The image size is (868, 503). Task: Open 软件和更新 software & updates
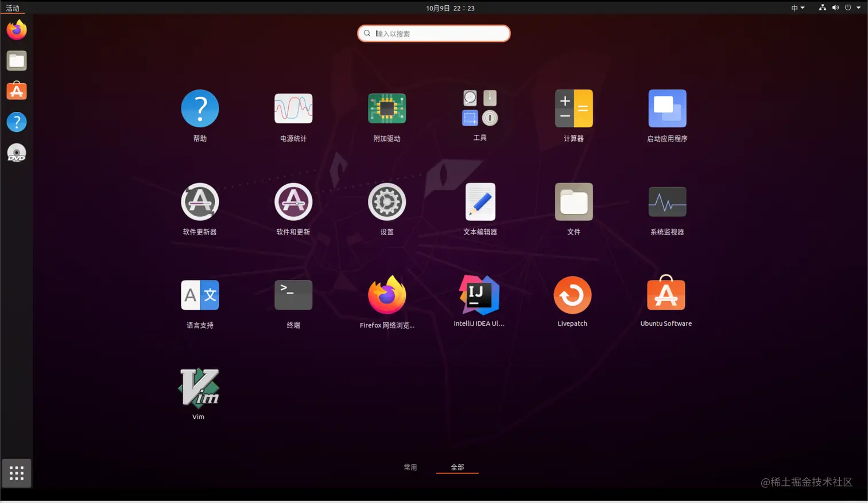tap(293, 202)
